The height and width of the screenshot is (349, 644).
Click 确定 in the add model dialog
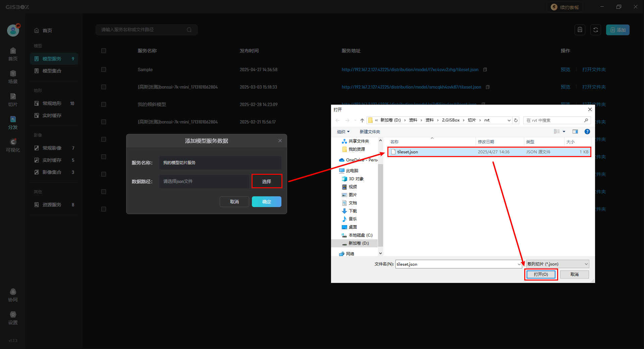pos(267,202)
